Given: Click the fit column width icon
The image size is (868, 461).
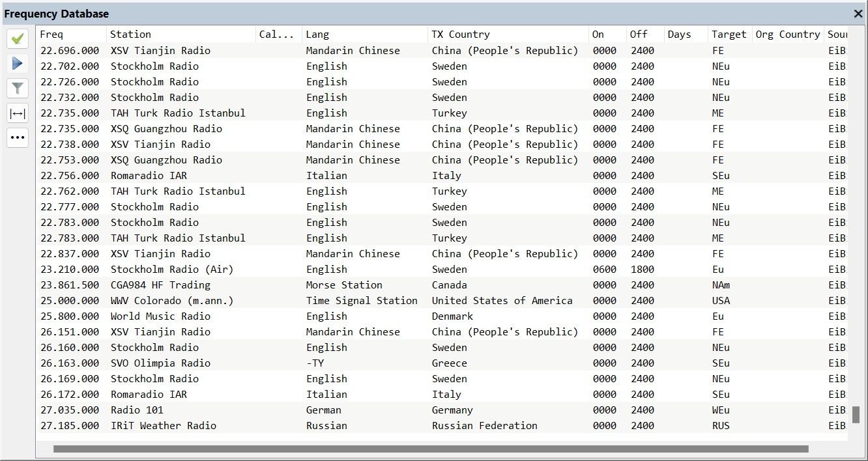Looking at the screenshot, I should coord(18,113).
